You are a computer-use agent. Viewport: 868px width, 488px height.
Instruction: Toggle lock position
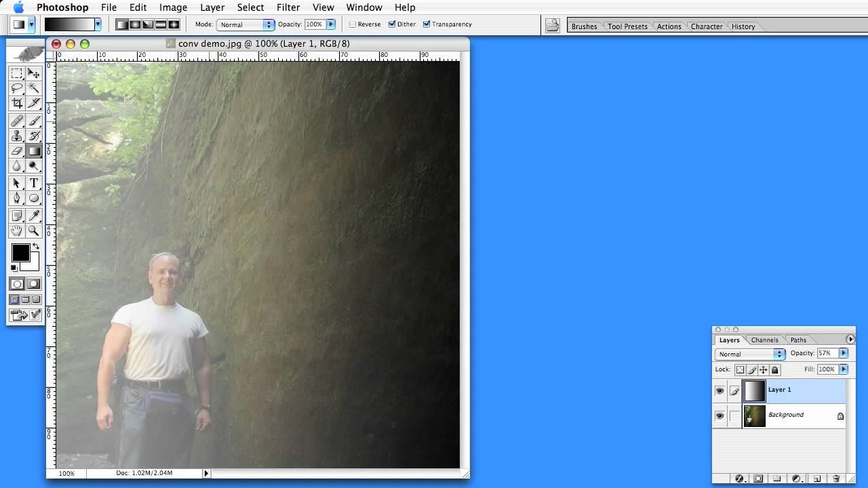[x=764, y=370]
